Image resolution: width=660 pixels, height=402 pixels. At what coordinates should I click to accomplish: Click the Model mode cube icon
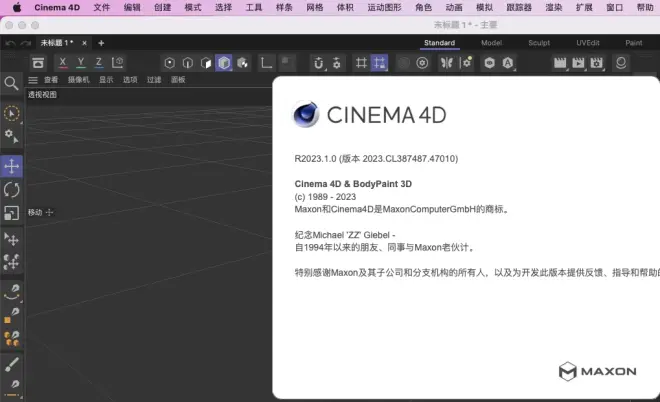223,63
